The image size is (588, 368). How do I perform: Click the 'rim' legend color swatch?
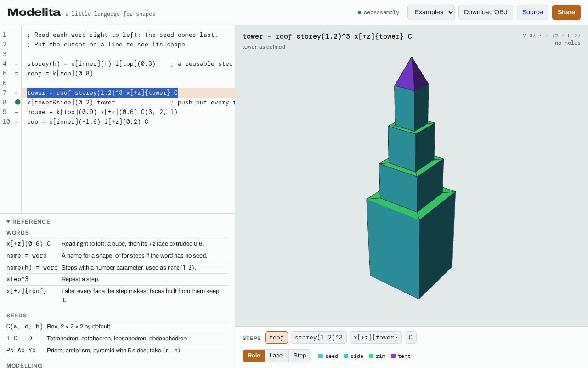click(x=371, y=356)
